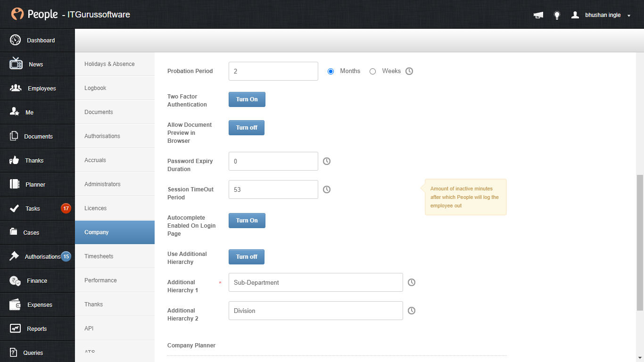Click history clock beside Session TimeOut Period
Screen dimensions: 644x362
tap(327, 189)
